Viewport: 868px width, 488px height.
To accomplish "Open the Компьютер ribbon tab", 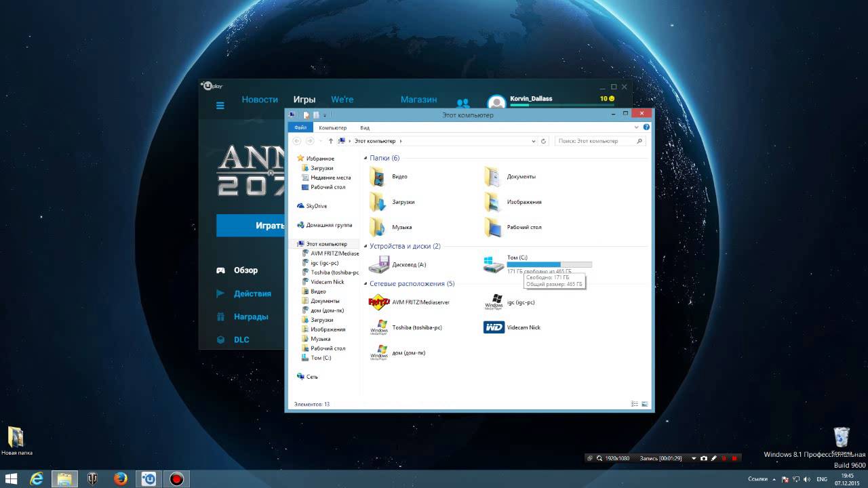I will tap(333, 127).
